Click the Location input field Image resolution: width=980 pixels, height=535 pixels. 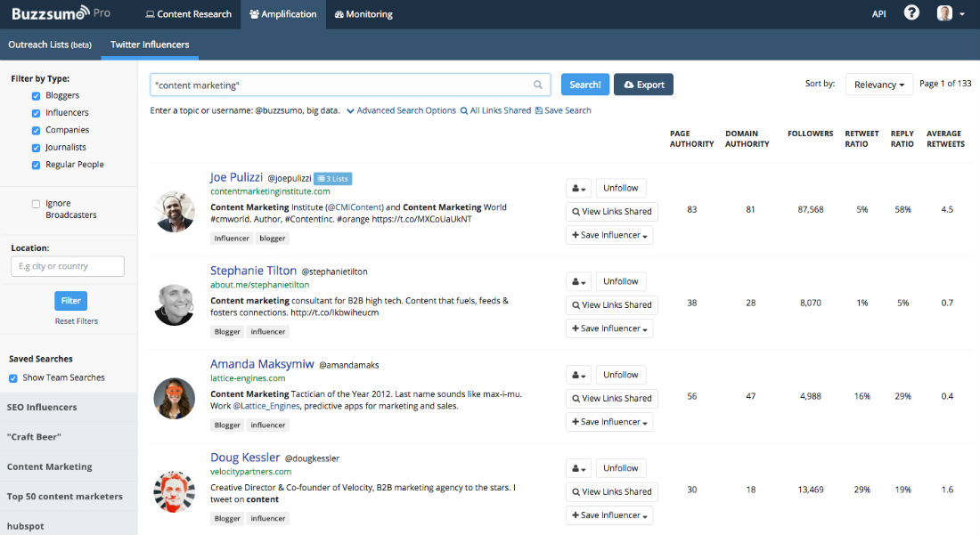[x=68, y=266]
